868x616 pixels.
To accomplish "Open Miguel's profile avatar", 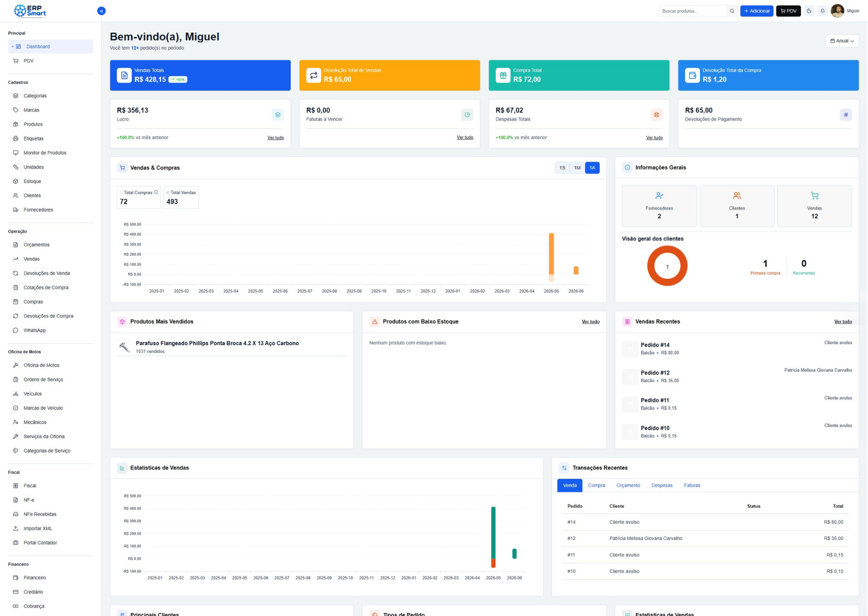I will click(837, 11).
